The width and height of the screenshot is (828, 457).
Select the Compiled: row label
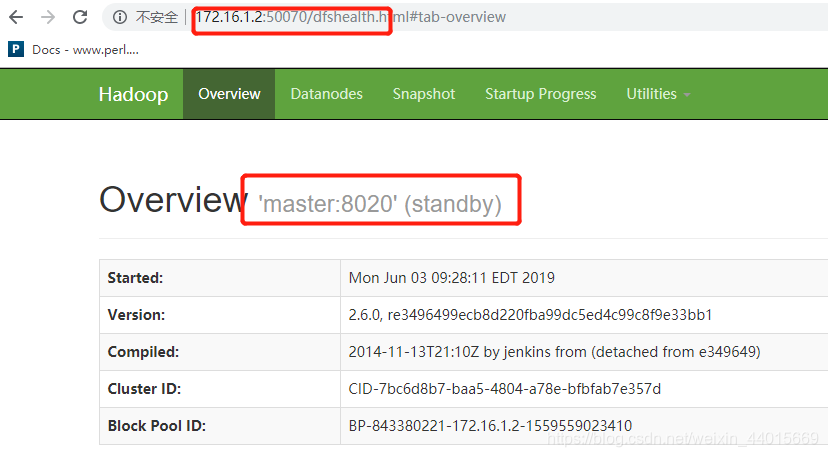[x=143, y=352]
